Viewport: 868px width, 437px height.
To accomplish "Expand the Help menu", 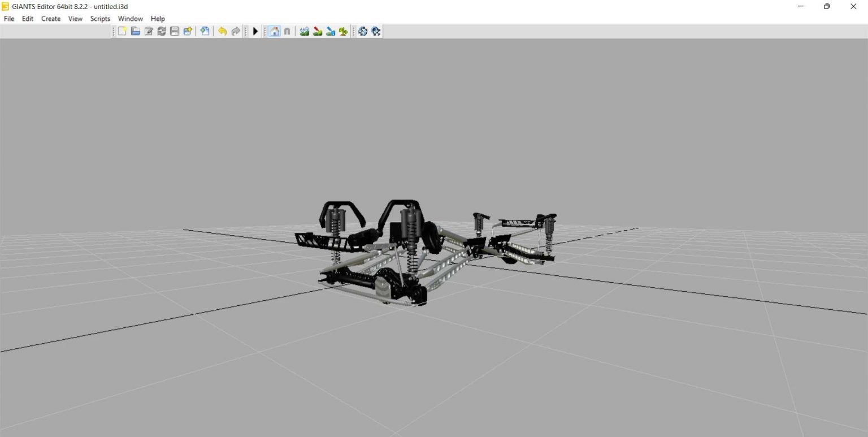I will tap(158, 19).
